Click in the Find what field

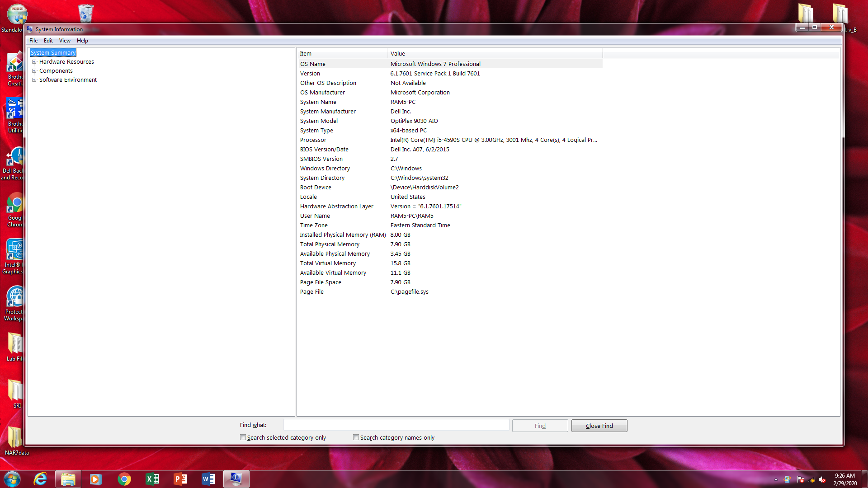pyautogui.click(x=396, y=425)
